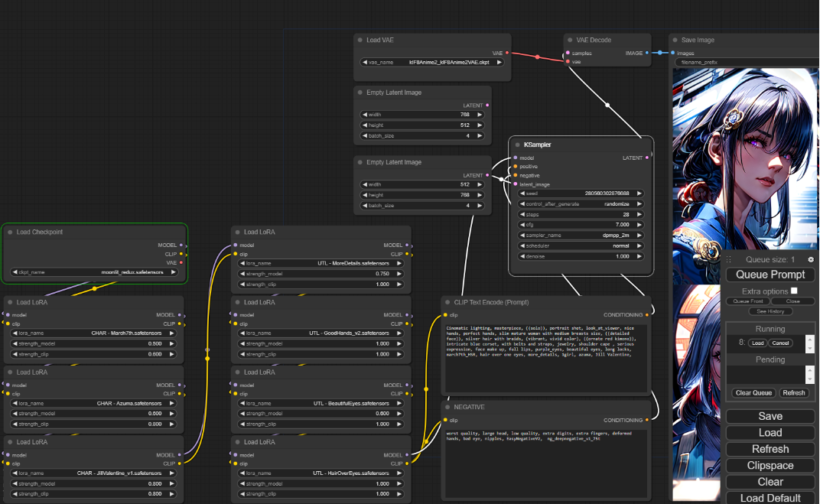The image size is (820, 504).
Task: Click the right arrow on the KSampler steps field
Action: click(639, 215)
